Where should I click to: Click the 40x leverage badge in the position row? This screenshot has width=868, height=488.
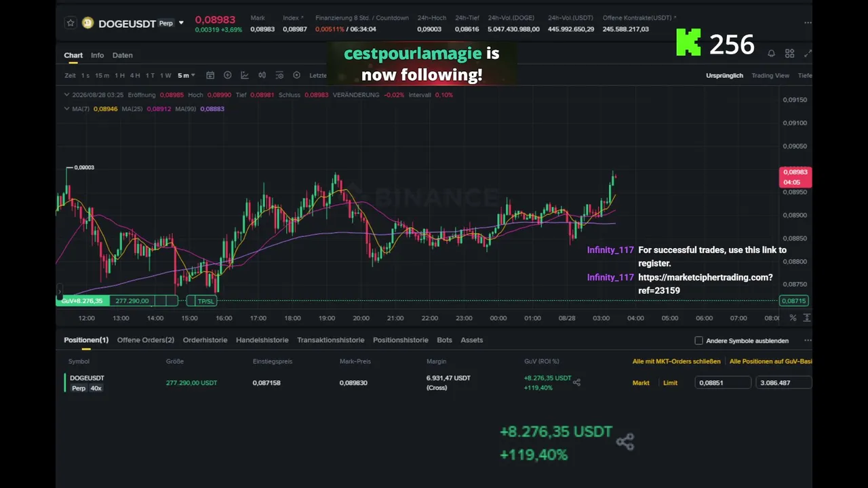click(x=96, y=388)
